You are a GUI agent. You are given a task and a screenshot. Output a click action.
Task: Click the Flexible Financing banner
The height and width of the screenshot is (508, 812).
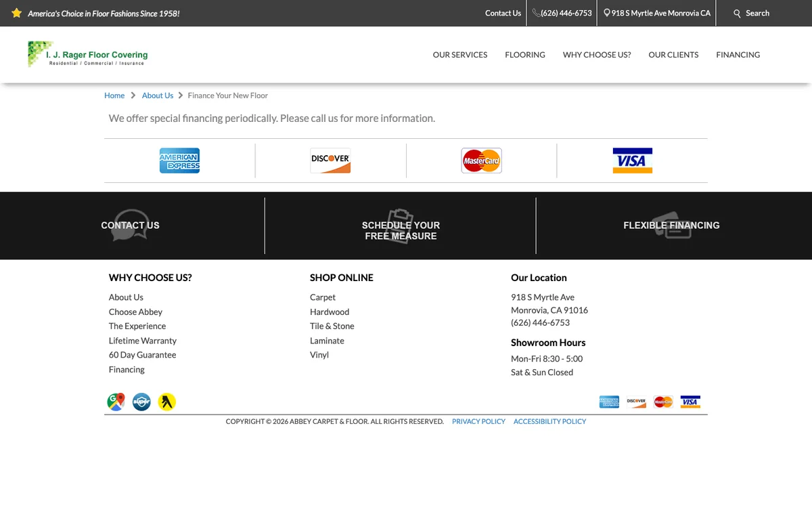click(x=671, y=226)
